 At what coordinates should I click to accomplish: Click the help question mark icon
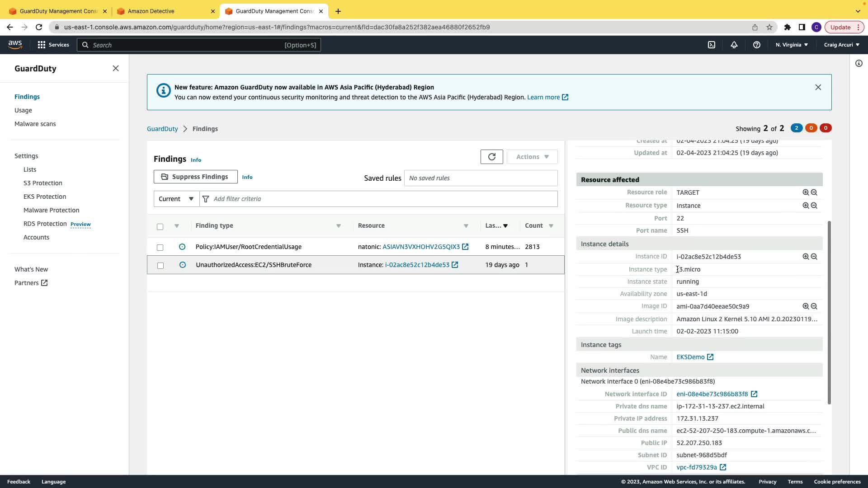756,45
